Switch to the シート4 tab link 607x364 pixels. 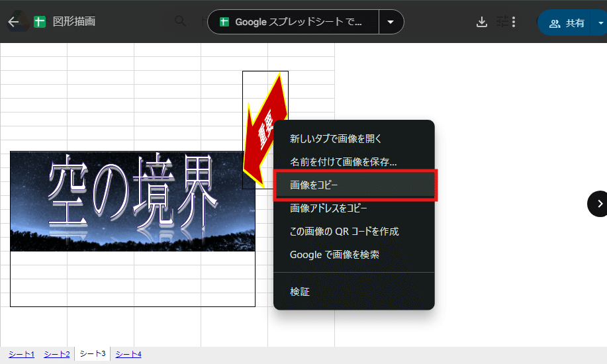click(128, 354)
